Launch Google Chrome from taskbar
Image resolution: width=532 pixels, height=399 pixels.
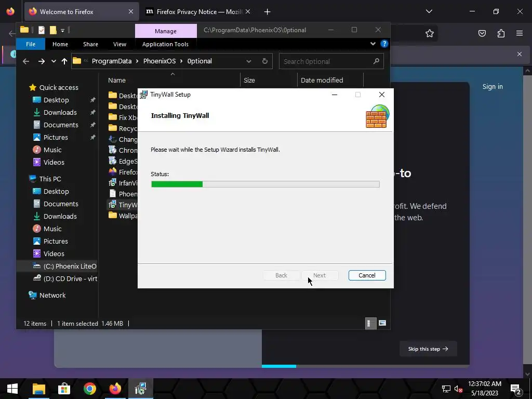89,389
